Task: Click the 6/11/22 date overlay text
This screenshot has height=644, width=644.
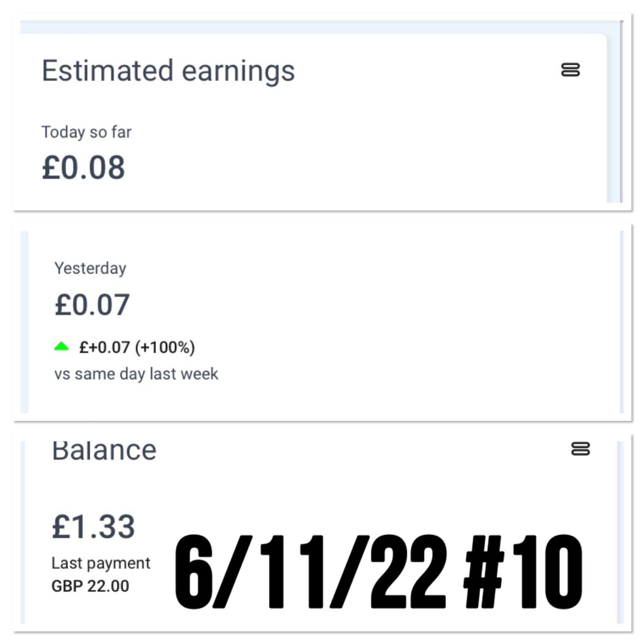Action: (x=310, y=571)
